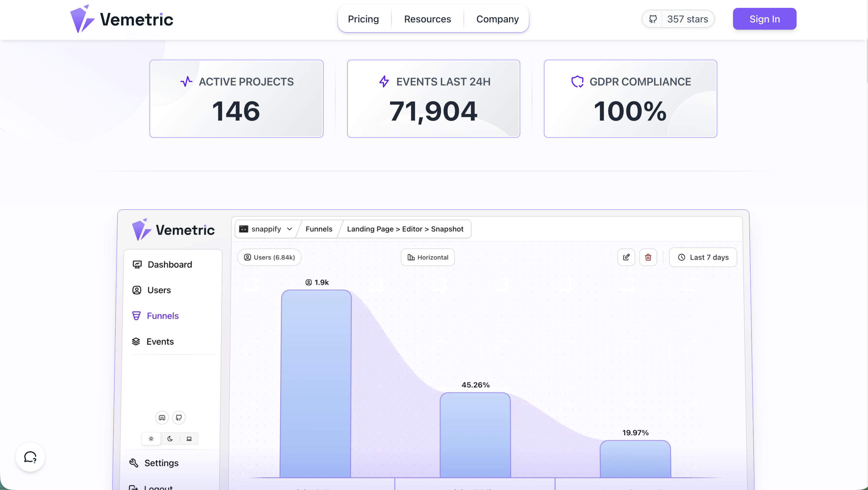
Task: Open the Pricing nav item
Action: click(363, 19)
